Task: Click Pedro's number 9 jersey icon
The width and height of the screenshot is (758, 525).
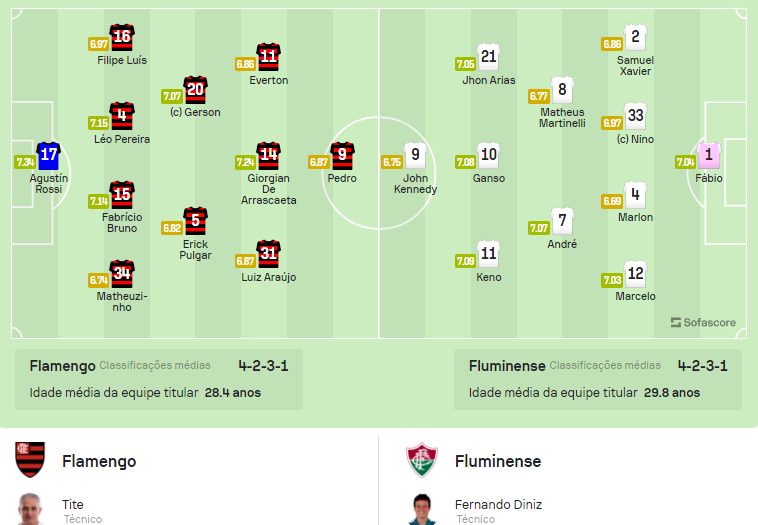Action: point(342,155)
